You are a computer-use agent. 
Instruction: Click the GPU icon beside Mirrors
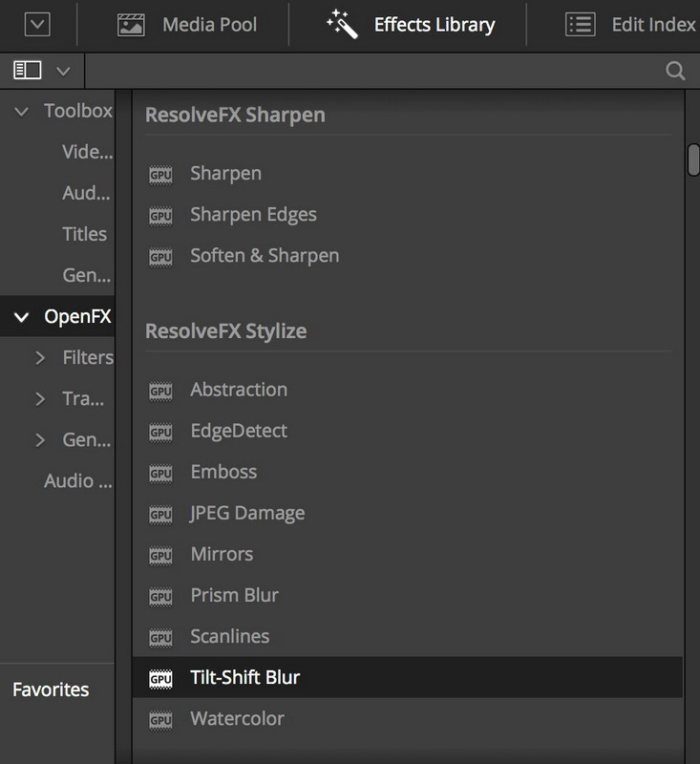click(x=160, y=556)
